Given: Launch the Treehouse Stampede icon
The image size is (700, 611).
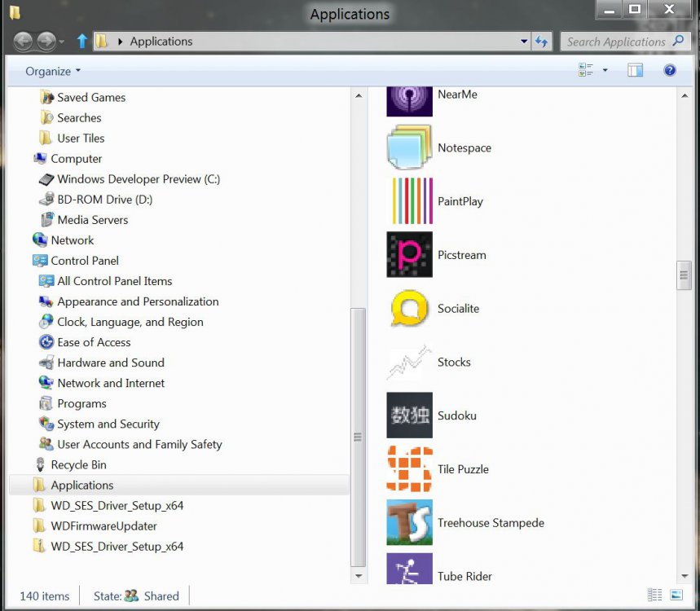Looking at the screenshot, I should tap(409, 523).
